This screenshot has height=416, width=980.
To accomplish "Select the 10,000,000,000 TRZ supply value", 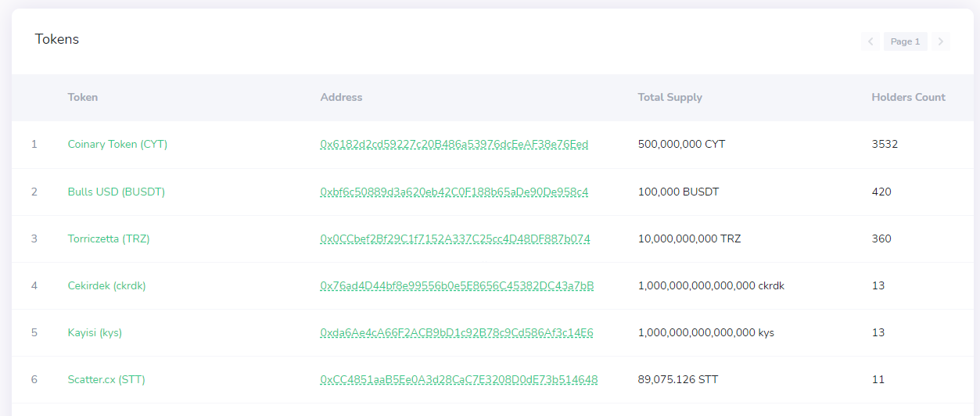I will coord(689,238).
